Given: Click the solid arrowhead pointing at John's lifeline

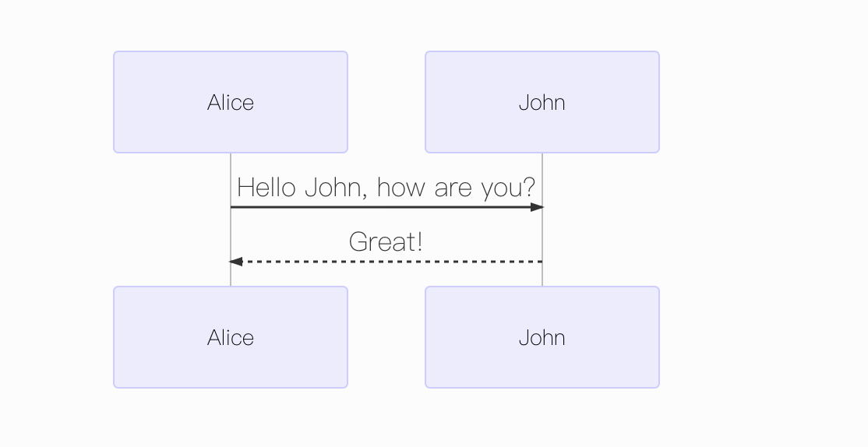Looking at the screenshot, I should click(x=537, y=207).
